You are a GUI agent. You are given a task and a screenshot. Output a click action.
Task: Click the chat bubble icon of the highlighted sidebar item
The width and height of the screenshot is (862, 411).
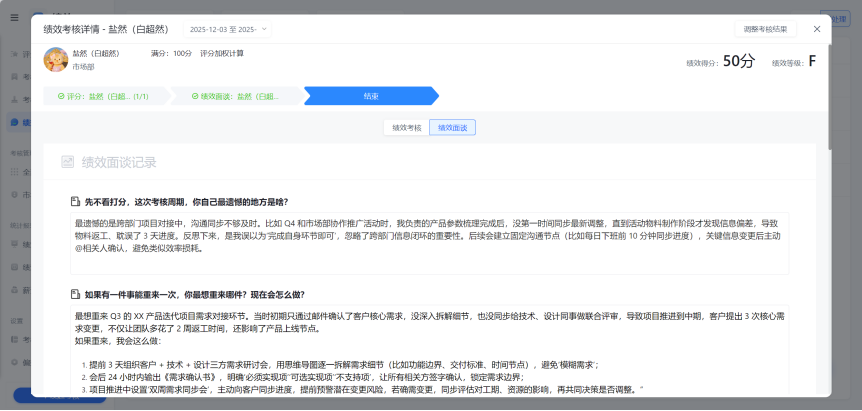pyautogui.click(x=14, y=122)
